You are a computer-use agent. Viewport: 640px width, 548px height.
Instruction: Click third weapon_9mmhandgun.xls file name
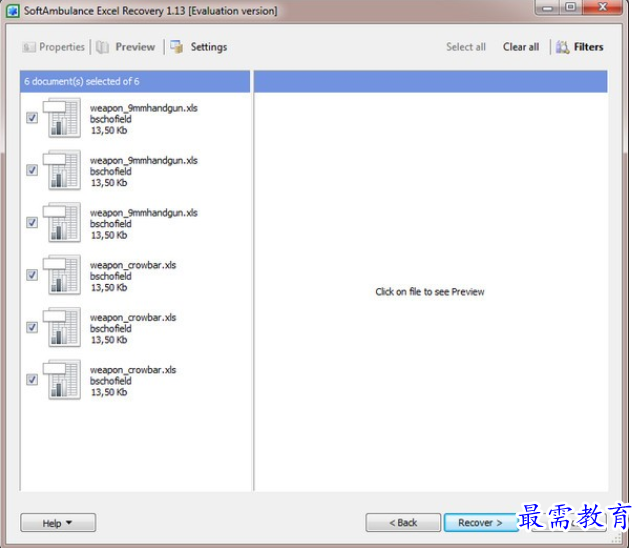pos(144,213)
